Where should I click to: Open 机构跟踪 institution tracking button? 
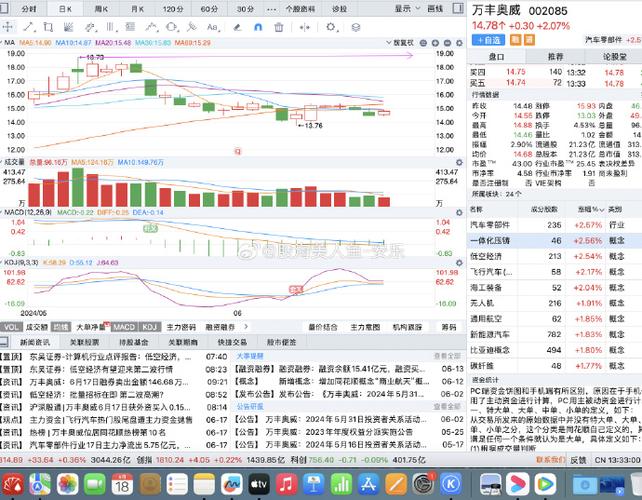407,327
